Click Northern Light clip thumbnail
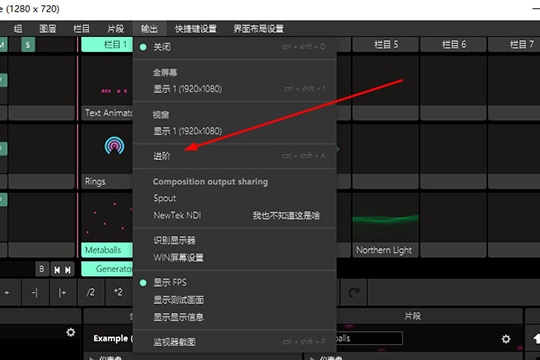This screenshot has height=360, width=540. 385,217
